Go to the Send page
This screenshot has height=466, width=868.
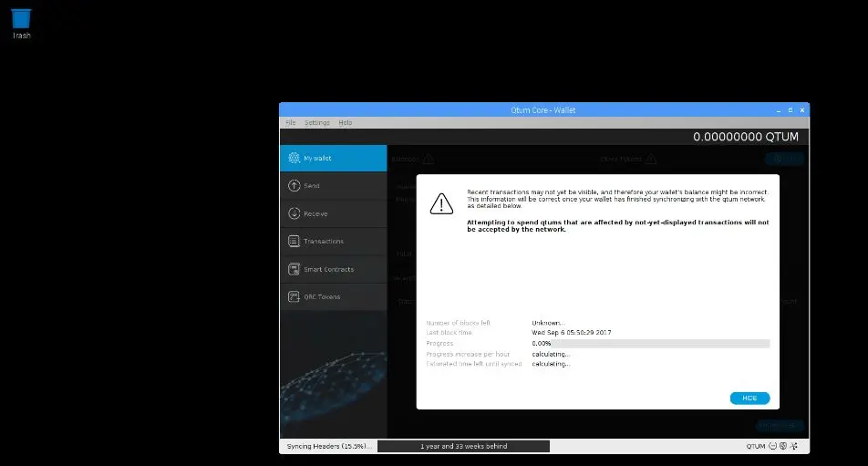click(334, 186)
